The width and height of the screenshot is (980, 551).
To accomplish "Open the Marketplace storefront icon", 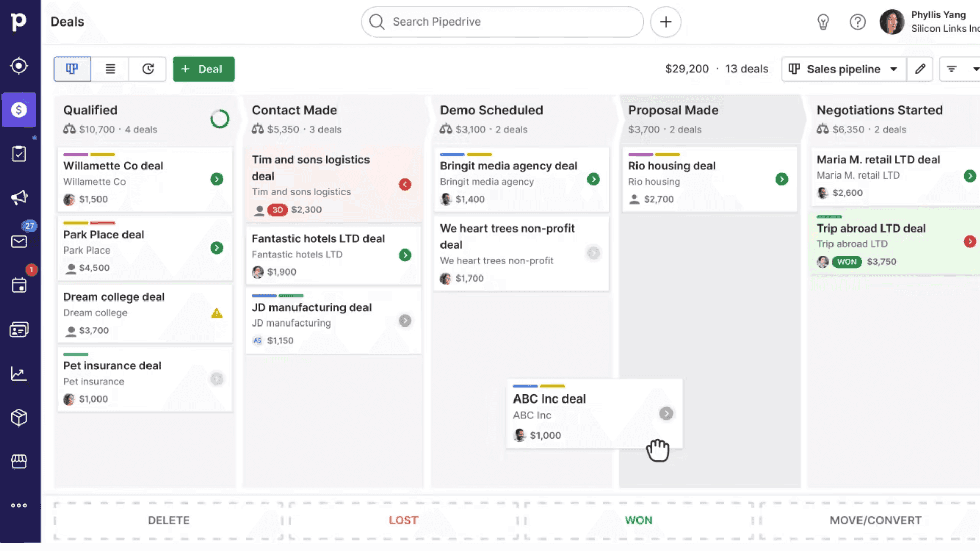I will pos(19,461).
